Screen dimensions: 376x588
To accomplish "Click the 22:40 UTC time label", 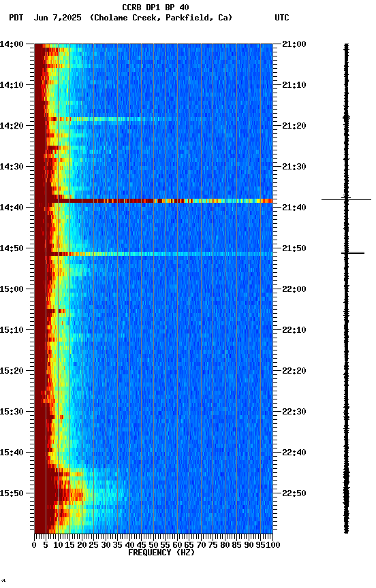I will [x=294, y=453].
